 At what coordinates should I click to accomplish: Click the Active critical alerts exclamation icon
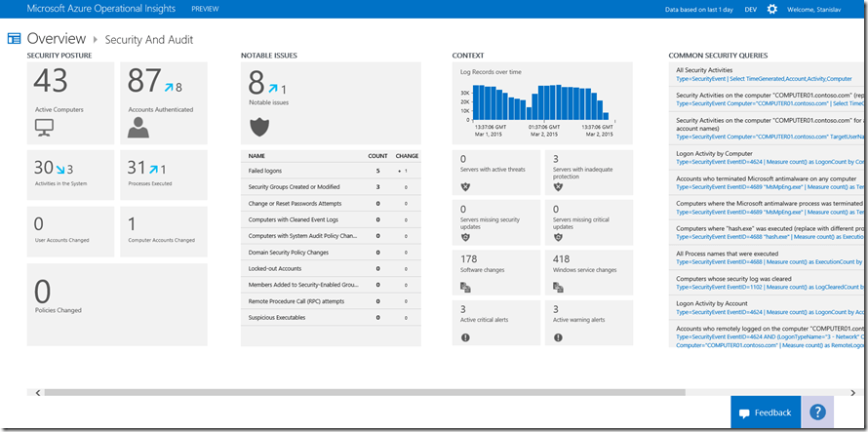click(x=464, y=337)
